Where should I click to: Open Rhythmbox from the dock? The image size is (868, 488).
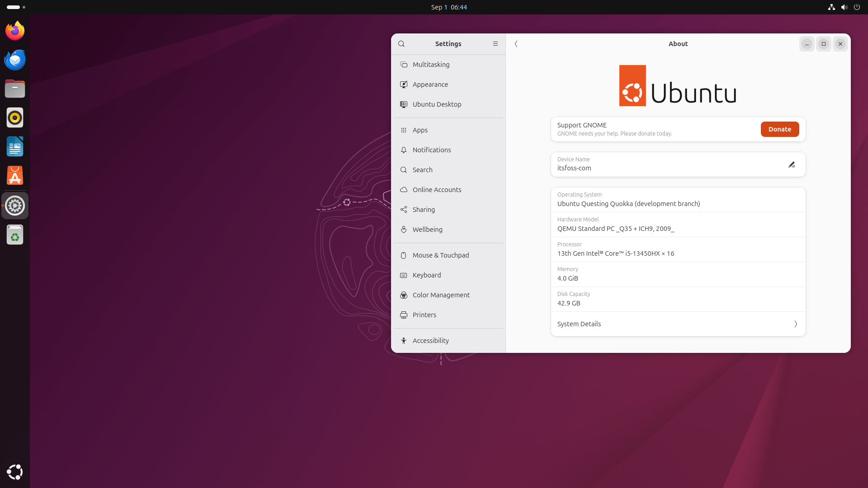point(14,117)
